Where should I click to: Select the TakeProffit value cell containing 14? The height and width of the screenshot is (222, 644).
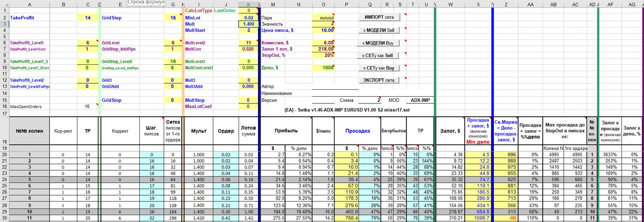pos(88,17)
